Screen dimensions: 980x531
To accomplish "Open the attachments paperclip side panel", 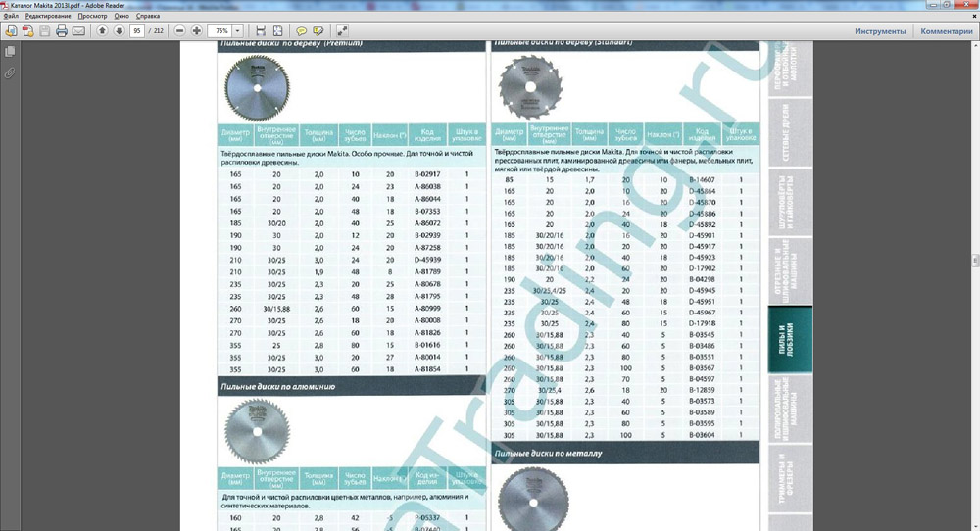I will click(x=10, y=73).
